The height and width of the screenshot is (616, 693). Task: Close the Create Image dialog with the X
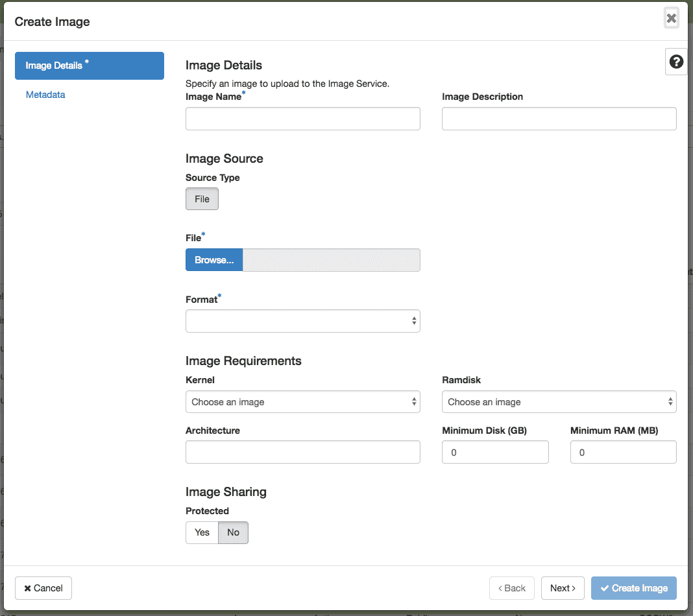point(671,18)
